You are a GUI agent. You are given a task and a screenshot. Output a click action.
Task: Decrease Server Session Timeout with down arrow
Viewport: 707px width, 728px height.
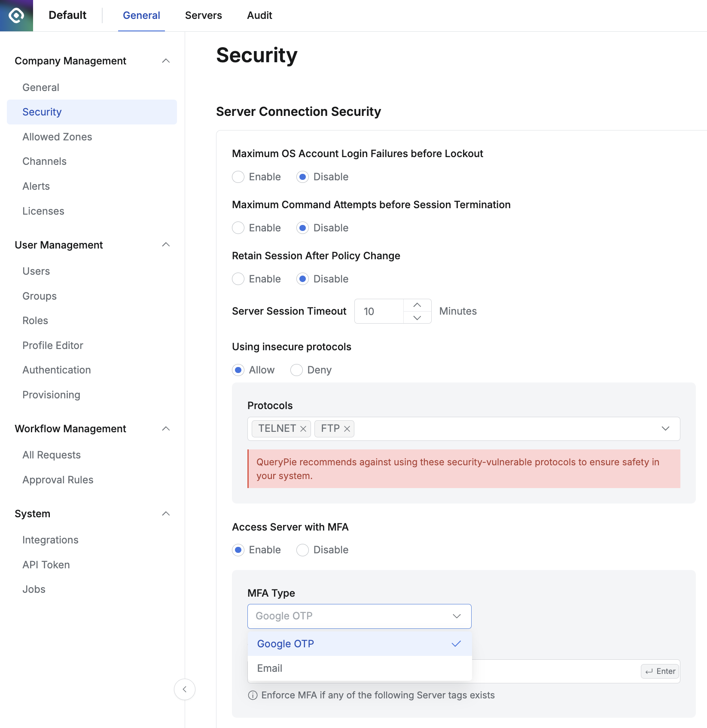click(417, 318)
